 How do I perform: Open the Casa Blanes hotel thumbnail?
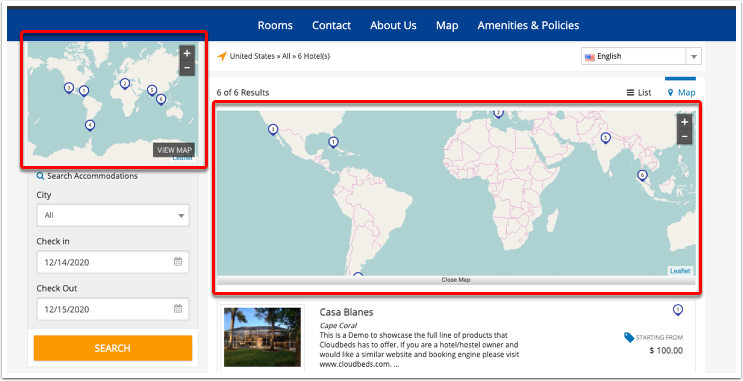pyautogui.click(x=263, y=337)
